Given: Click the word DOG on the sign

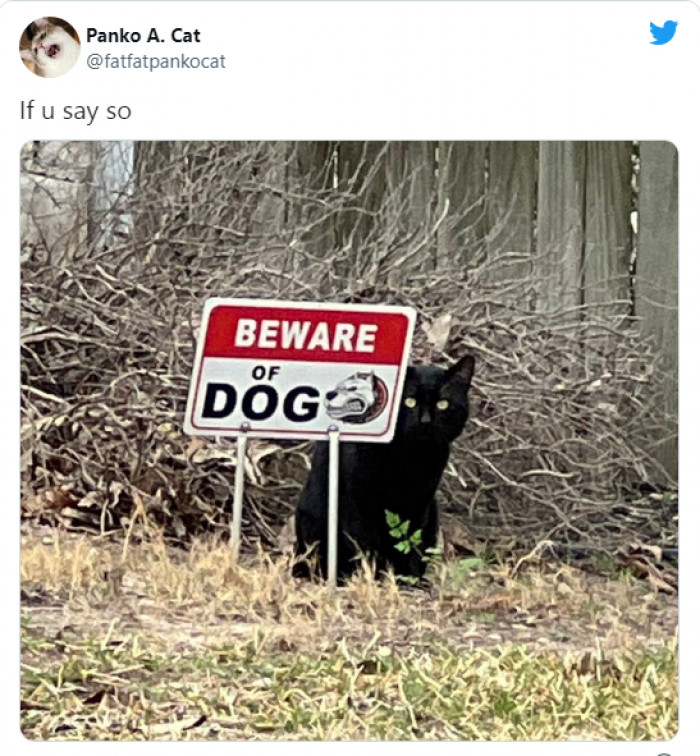Looking at the screenshot, I should point(261,401).
